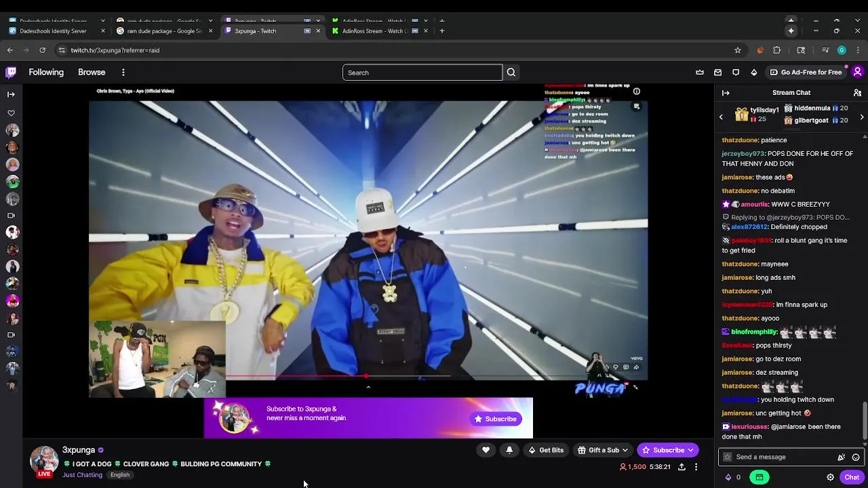Open the purple Subscribe dropdown near Gift a Sub
This screenshot has width=868, height=488.
coord(668,450)
